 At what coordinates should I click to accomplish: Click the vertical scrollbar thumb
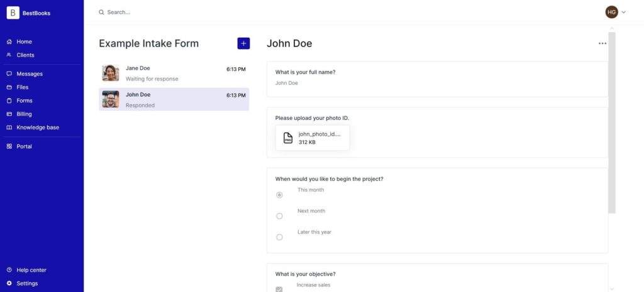612,122
